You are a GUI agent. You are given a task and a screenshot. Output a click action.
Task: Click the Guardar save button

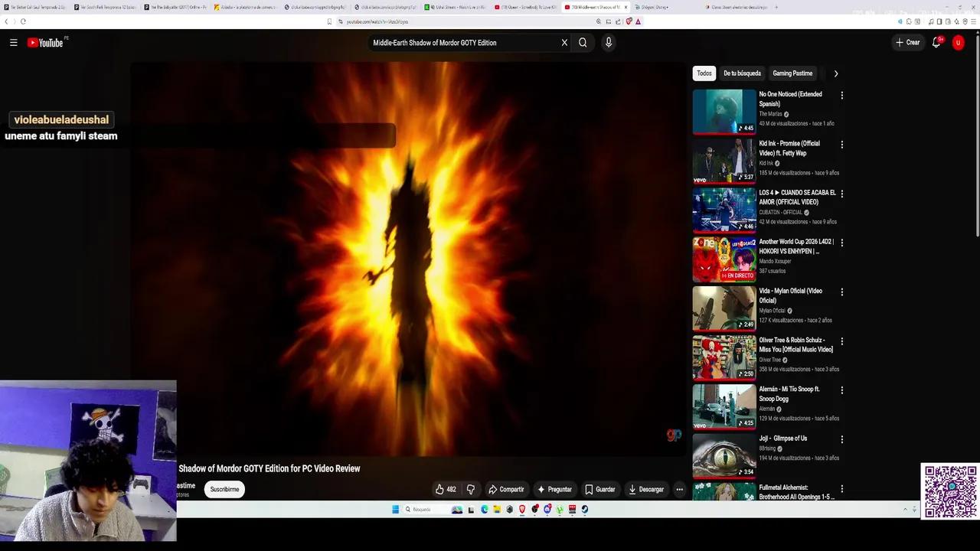(600, 490)
